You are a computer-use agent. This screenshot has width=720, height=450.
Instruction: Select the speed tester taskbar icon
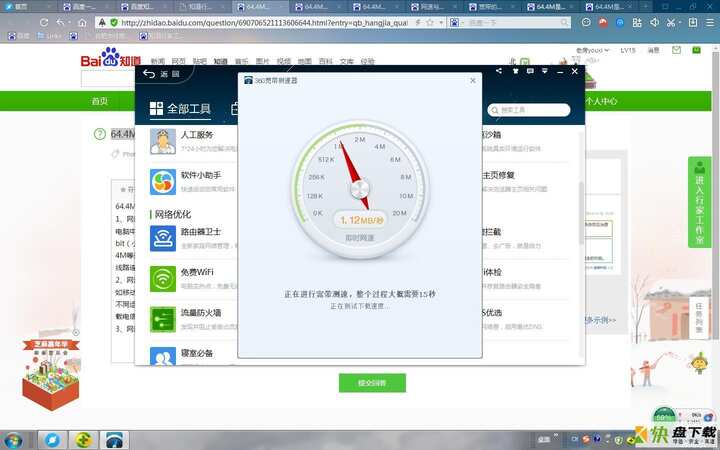click(114, 440)
